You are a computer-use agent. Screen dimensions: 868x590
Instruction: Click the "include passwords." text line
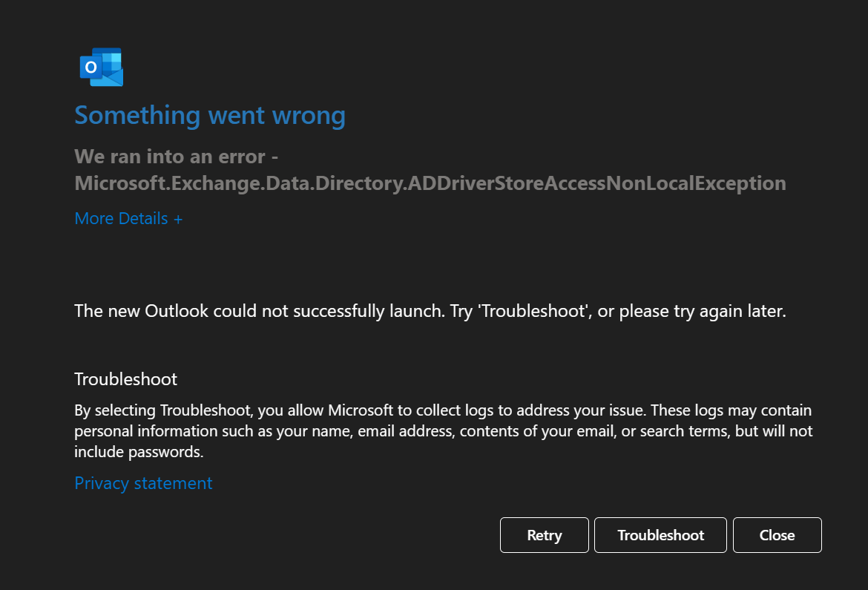[x=139, y=451]
